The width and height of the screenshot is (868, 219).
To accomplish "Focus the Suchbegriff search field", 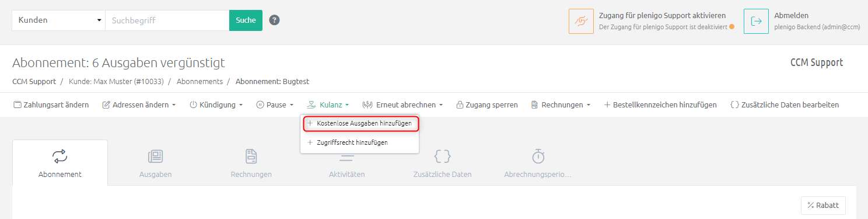I will pos(167,20).
